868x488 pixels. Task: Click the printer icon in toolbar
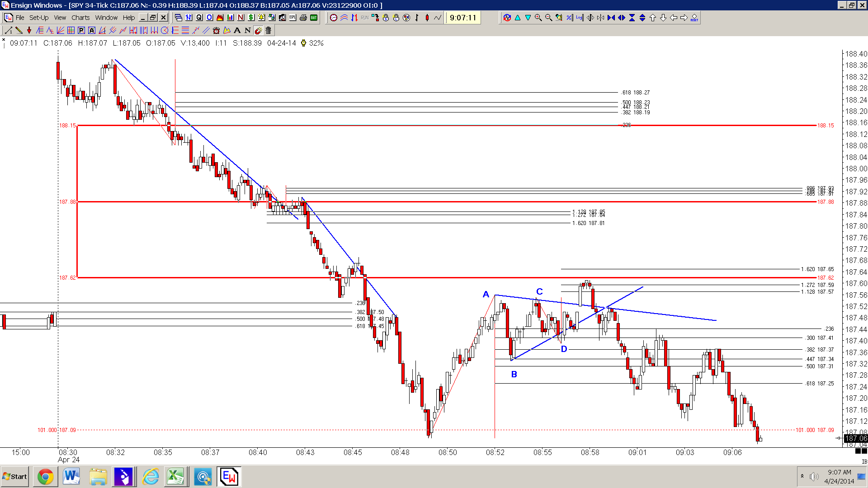click(303, 18)
